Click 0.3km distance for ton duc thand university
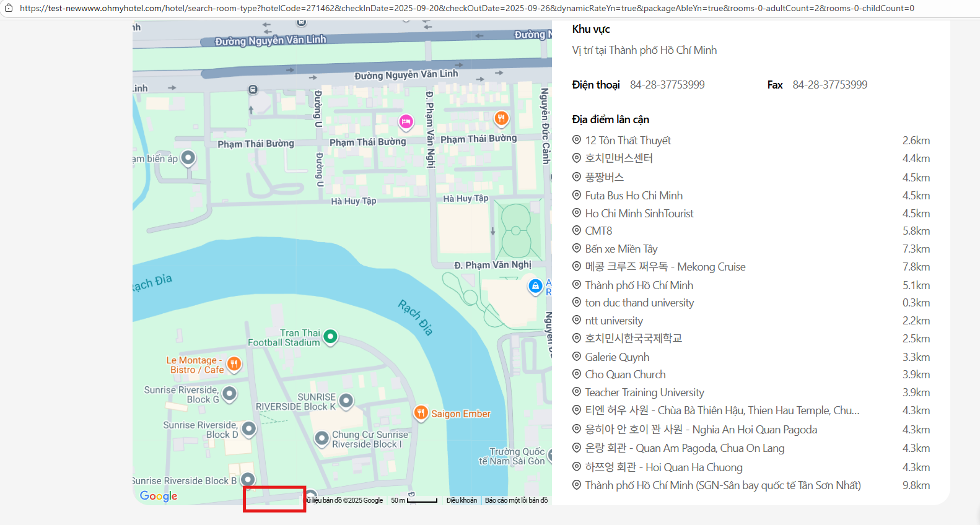Image resolution: width=980 pixels, height=525 pixels. click(916, 303)
